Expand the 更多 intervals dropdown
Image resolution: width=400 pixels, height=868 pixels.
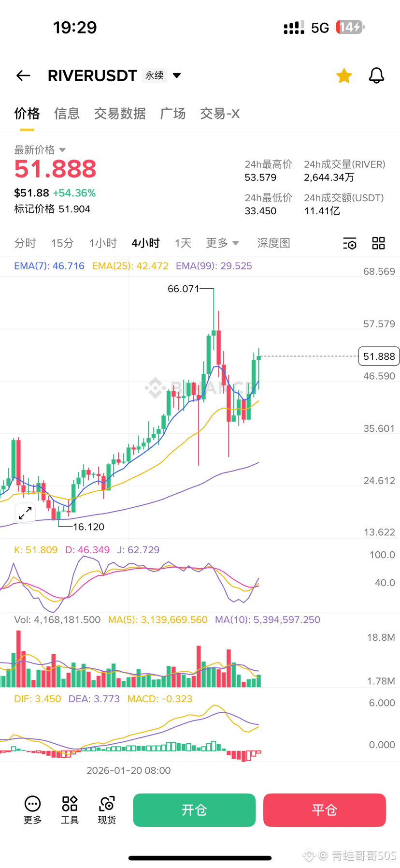click(222, 243)
